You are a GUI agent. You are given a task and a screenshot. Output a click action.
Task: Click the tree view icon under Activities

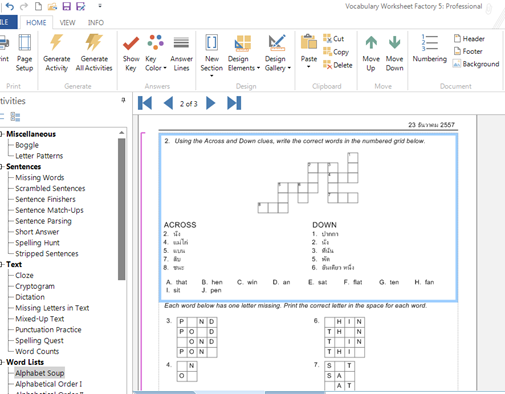pos(15,117)
